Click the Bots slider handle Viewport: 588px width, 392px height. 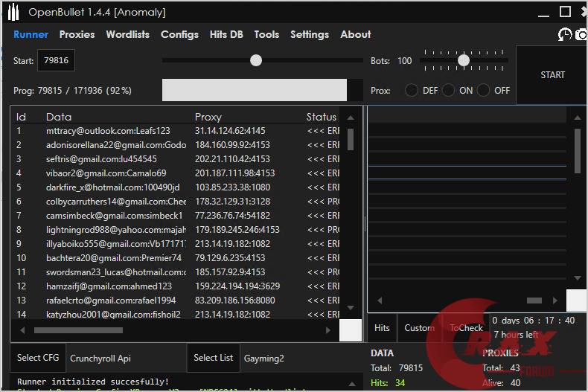click(x=464, y=60)
